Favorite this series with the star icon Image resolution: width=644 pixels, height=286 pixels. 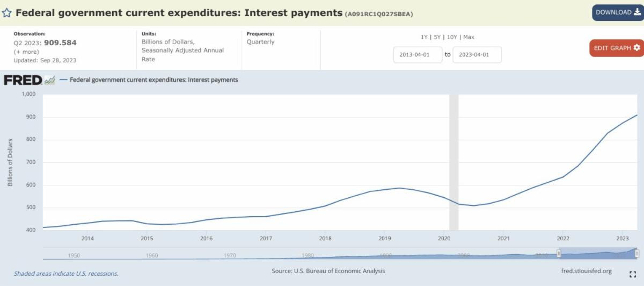click(x=6, y=13)
